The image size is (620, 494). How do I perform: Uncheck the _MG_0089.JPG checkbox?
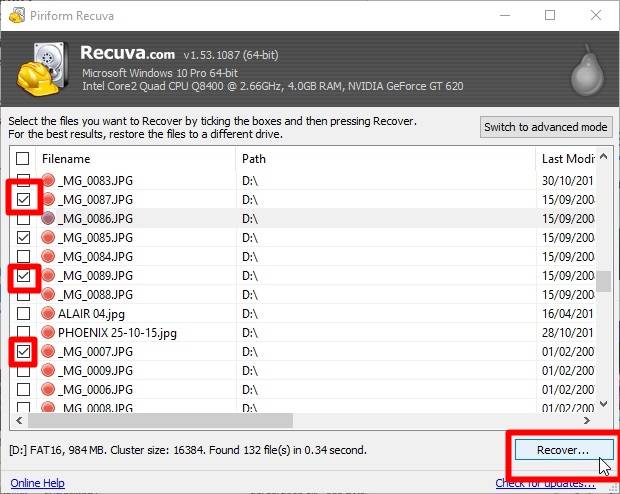[x=23, y=275]
